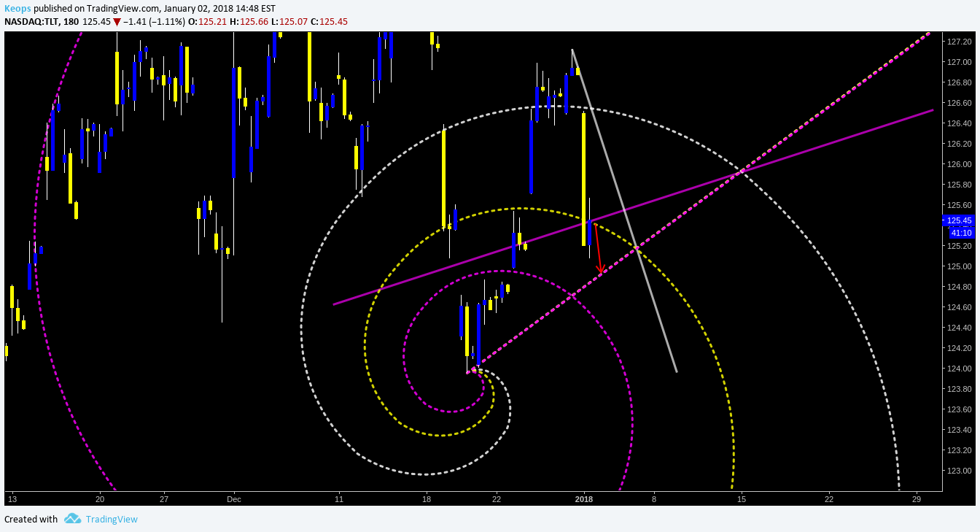Click the 124.60 price axis label
Image resolution: width=980 pixels, height=532 pixels.
(959, 307)
